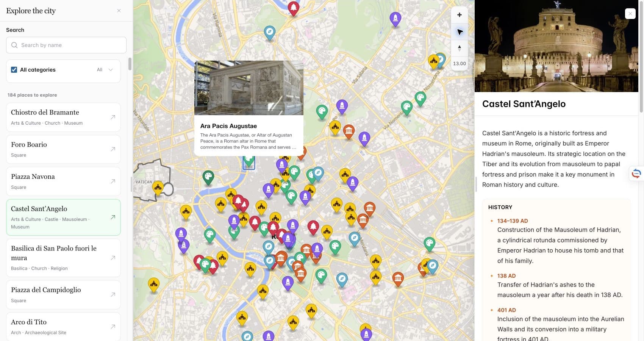Click upper of two purple markers on the west side
Image resolution: width=644 pixels, height=341 pixels.
coord(181,234)
